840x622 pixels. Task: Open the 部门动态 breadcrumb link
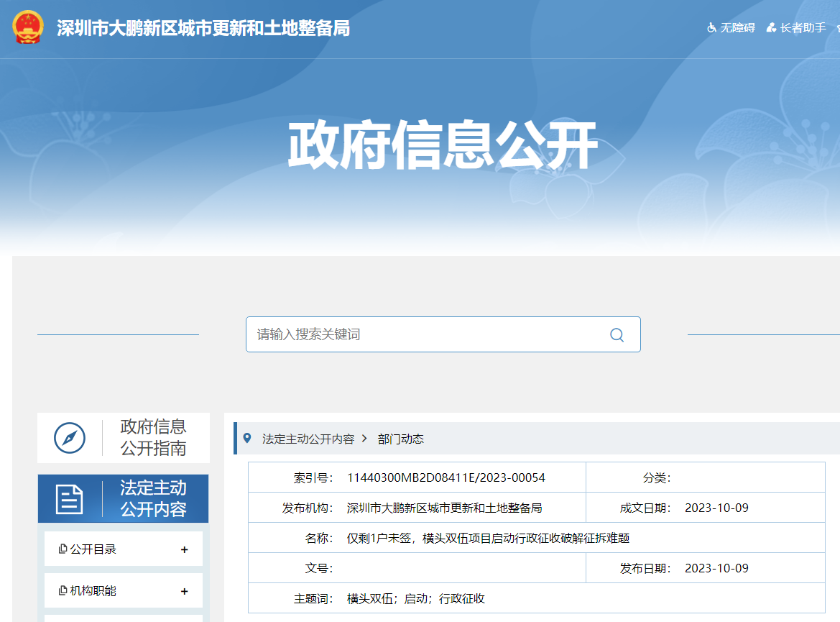[400, 439]
